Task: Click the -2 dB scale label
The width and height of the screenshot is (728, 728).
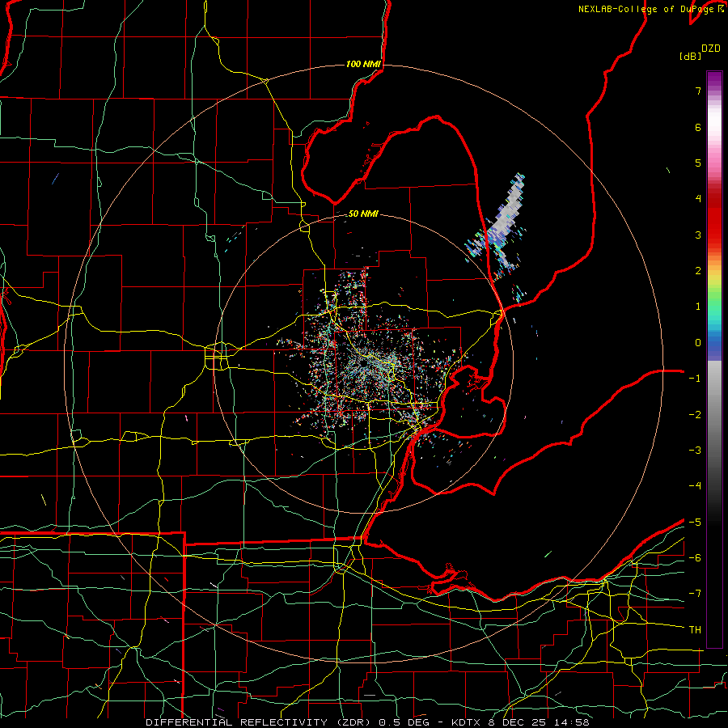Action: 695,415
